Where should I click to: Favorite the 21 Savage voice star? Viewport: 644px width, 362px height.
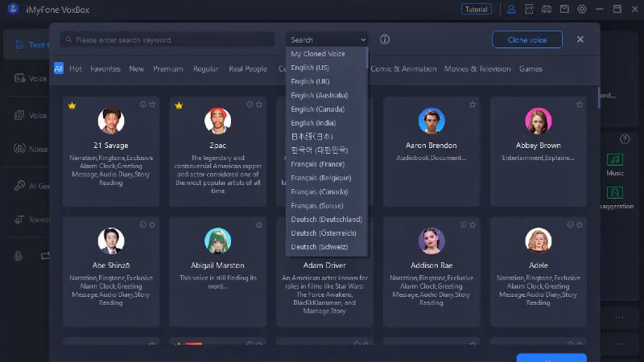click(x=152, y=105)
